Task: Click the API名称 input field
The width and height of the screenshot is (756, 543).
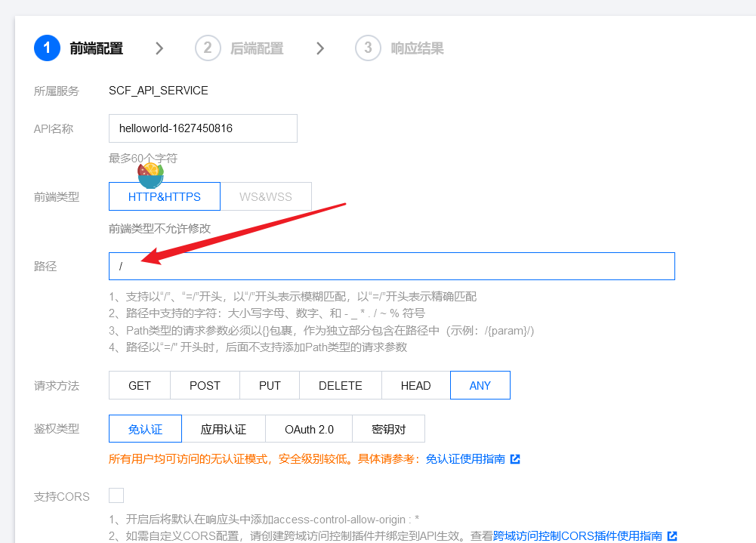Action: click(x=202, y=128)
